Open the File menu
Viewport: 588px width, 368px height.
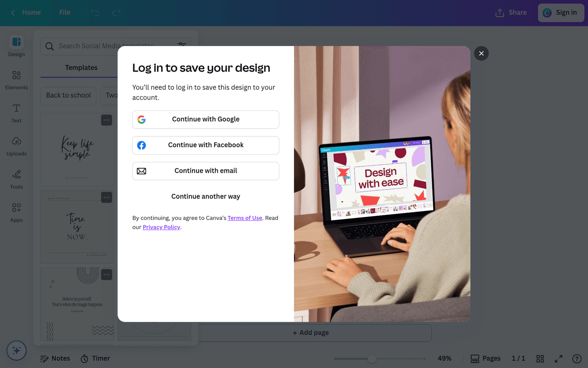(65, 13)
